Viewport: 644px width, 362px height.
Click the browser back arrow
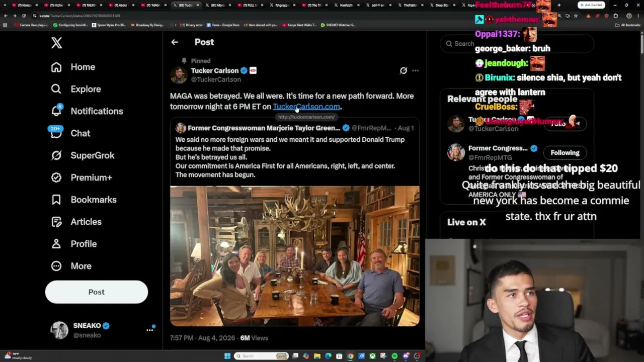click(6, 16)
